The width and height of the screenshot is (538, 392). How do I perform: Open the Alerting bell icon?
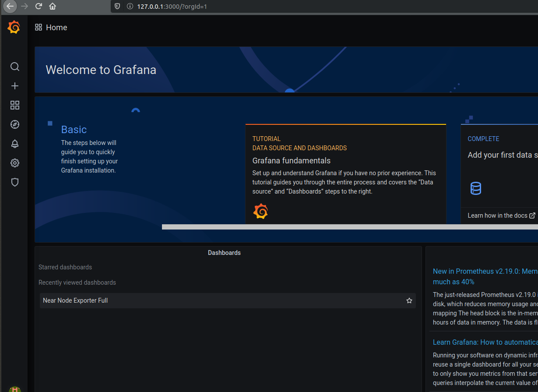(15, 144)
